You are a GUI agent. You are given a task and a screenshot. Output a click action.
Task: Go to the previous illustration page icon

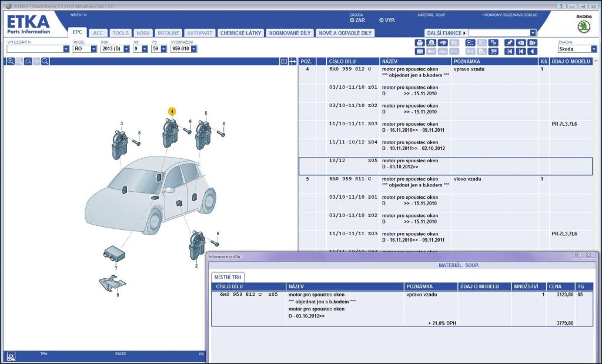pyautogui.click(x=521, y=42)
